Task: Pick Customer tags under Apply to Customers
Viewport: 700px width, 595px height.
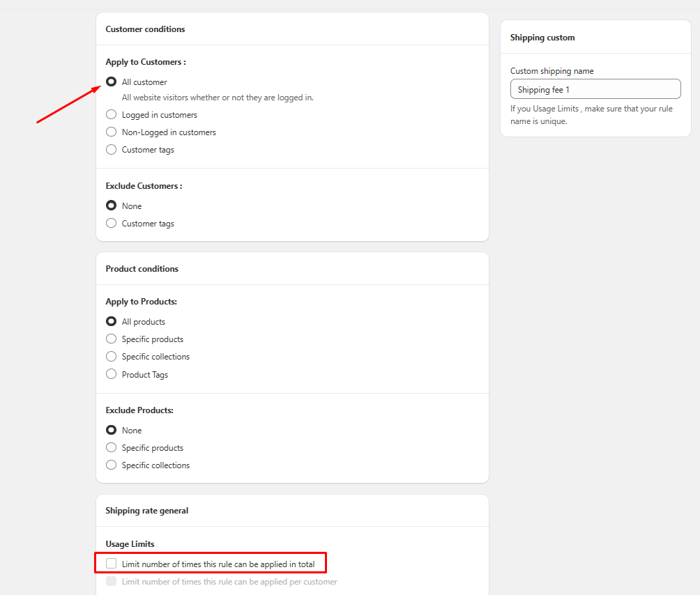Action: (x=111, y=150)
